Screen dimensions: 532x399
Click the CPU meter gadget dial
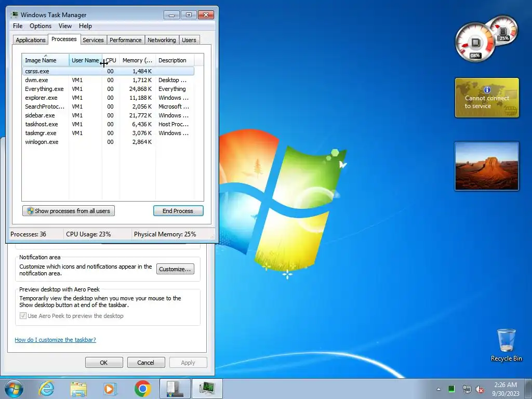coord(475,43)
